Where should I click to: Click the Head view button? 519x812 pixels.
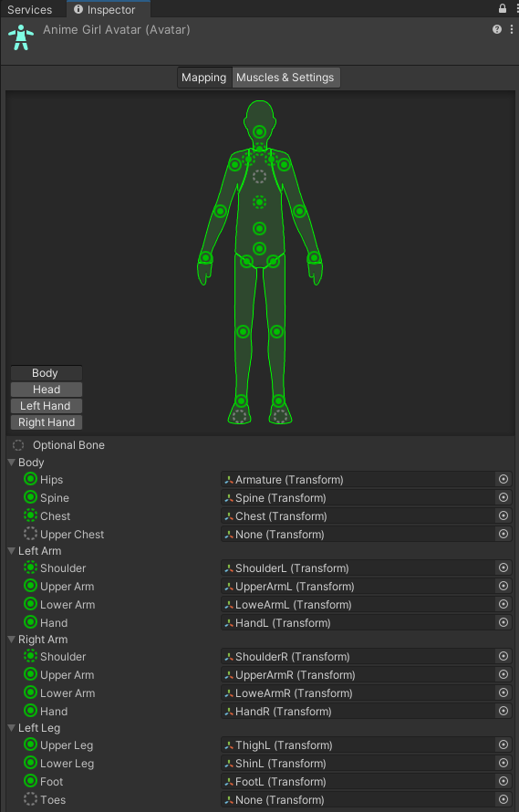47,390
